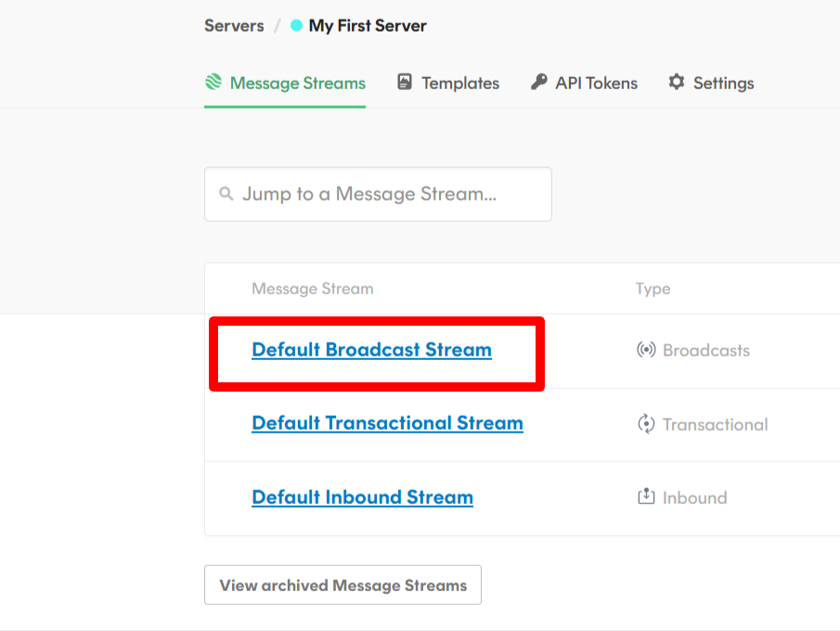This screenshot has width=840, height=631.
Task: Open the API Tokens tab
Action: tap(596, 84)
